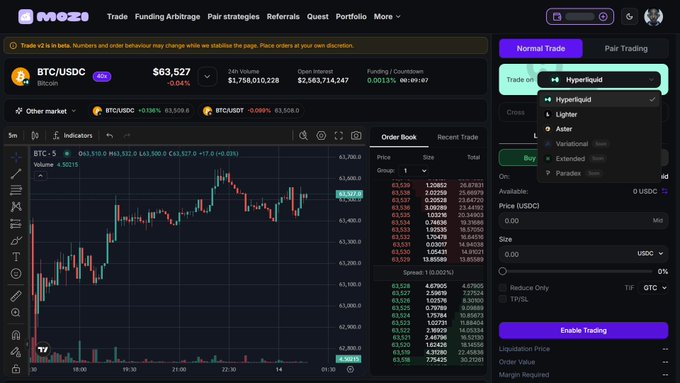
Task: Select the ruler measure tool
Action: [16, 296]
